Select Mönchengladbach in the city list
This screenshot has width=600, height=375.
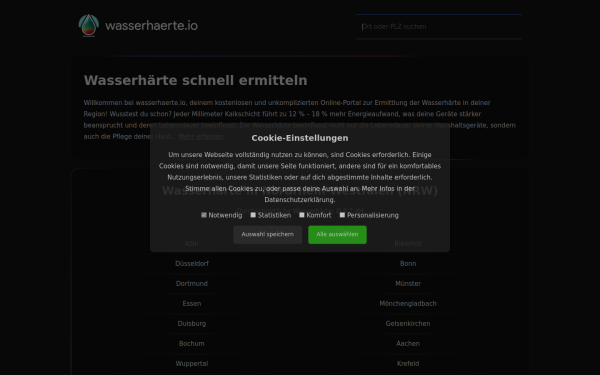click(408, 303)
